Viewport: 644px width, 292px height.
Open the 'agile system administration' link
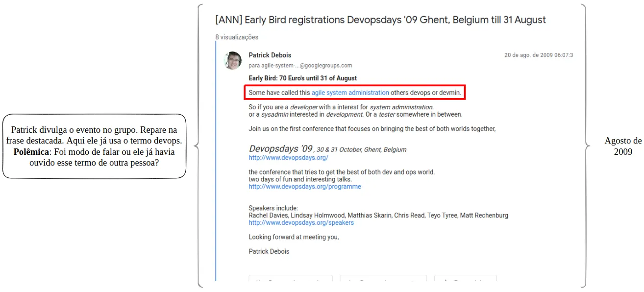[x=350, y=92]
